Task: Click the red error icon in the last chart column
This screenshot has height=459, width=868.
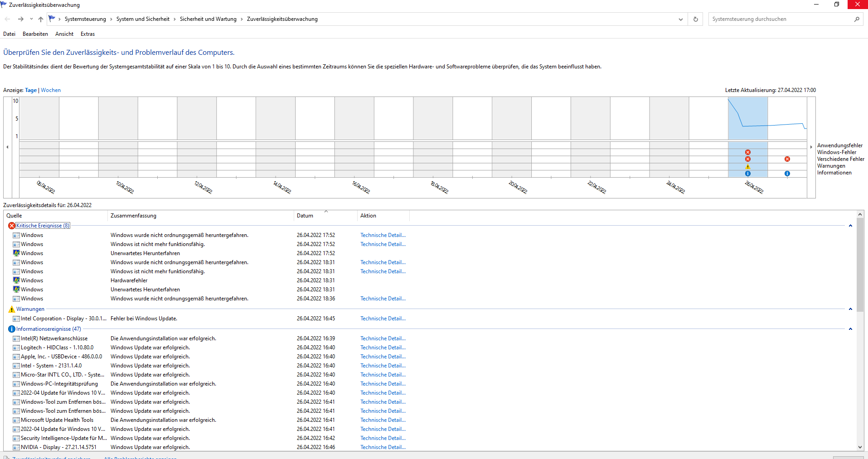Action: click(x=787, y=159)
